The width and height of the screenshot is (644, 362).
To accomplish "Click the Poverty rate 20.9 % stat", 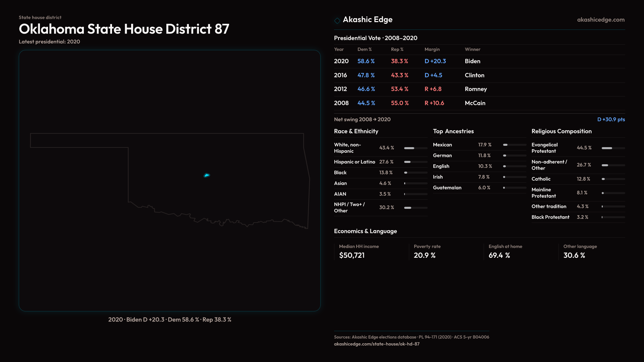I will point(425,255).
